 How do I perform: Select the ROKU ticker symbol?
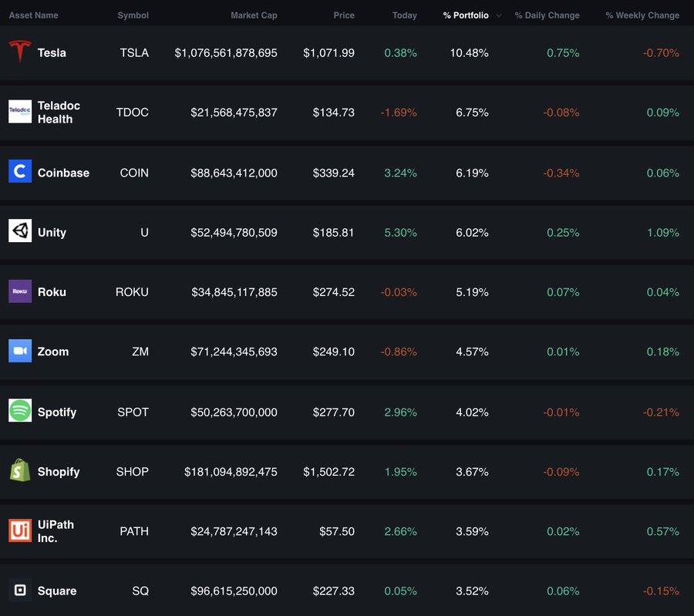coord(132,292)
